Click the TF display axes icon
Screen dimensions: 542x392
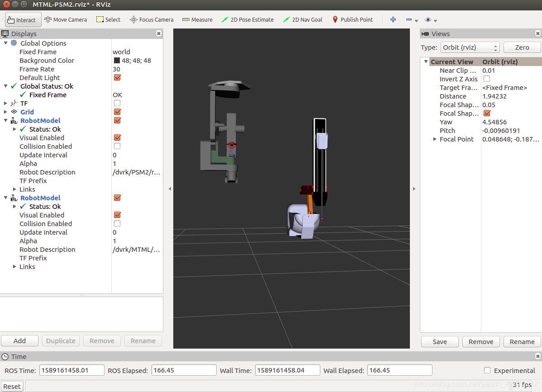[14, 103]
